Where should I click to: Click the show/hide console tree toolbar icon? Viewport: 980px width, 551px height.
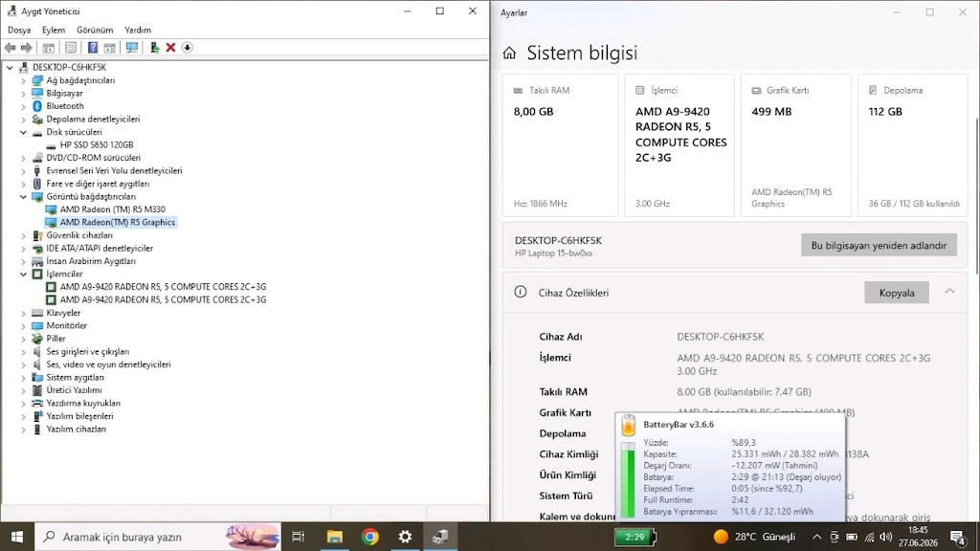click(48, 48)
